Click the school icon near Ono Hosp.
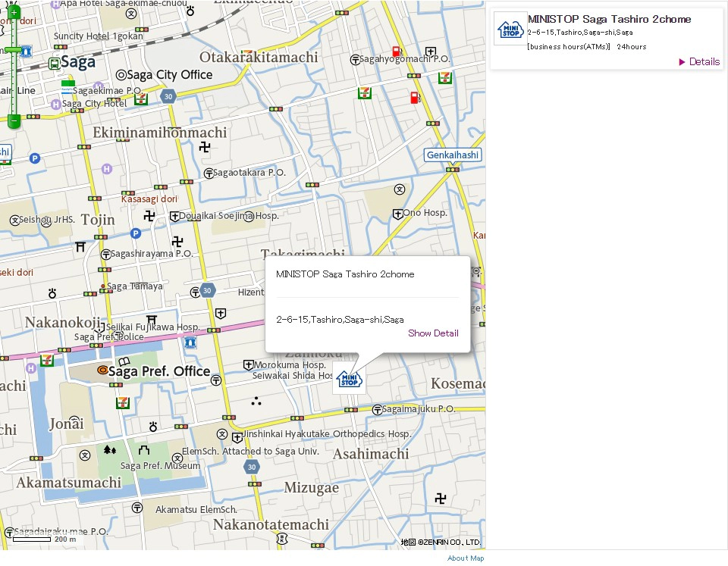 coord(400,189)
